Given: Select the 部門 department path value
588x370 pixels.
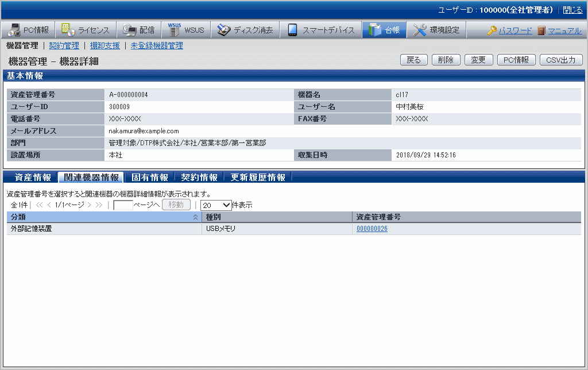Looking at the screenshot, I should (x=188, y=143).
